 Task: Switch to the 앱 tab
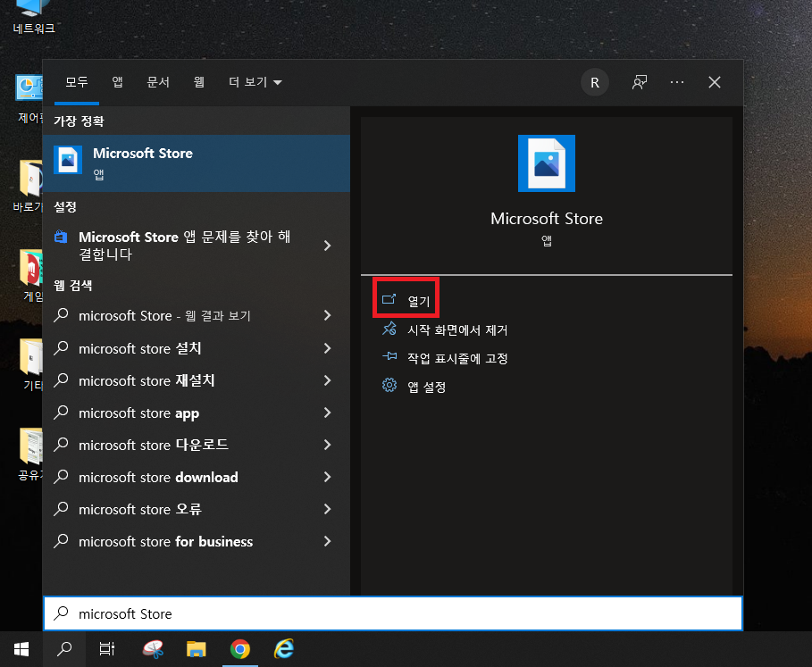pos(118,82)
